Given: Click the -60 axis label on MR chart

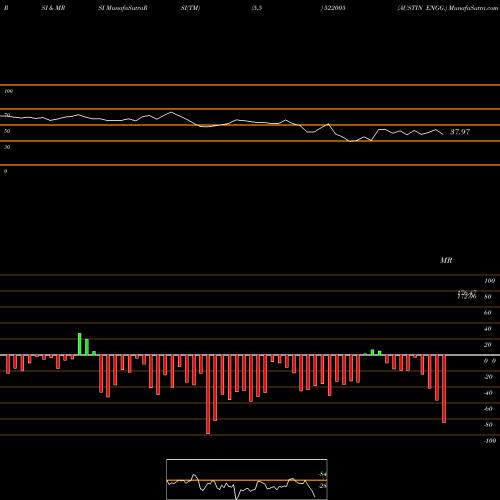Looking at the screenshot, I should tap(488, 409).
